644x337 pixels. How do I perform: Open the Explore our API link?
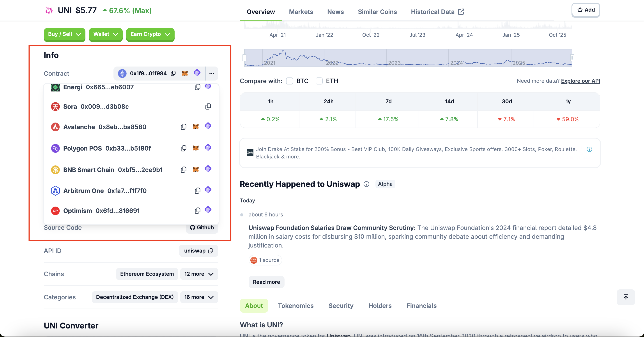tap(580, 81)
